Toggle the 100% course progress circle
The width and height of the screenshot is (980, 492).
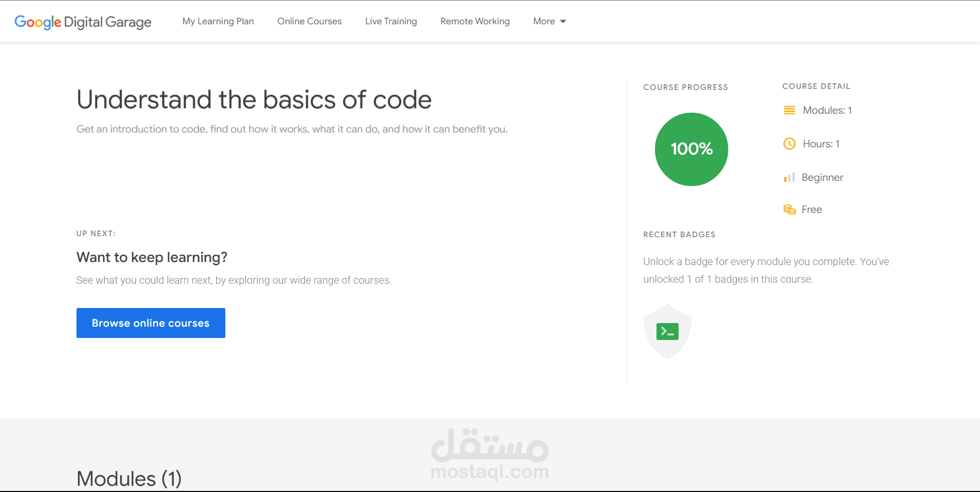pyautogui.click(x=691, y=149)
